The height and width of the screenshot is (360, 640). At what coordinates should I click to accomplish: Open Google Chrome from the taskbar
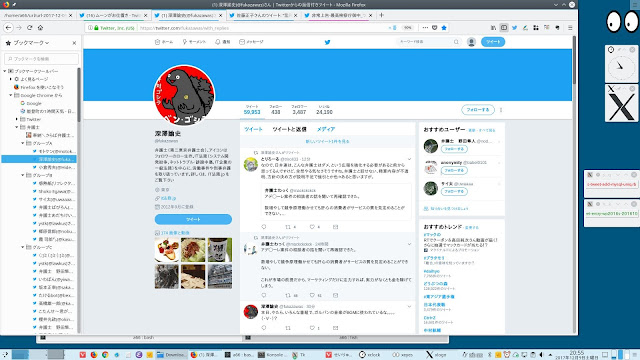105,355
